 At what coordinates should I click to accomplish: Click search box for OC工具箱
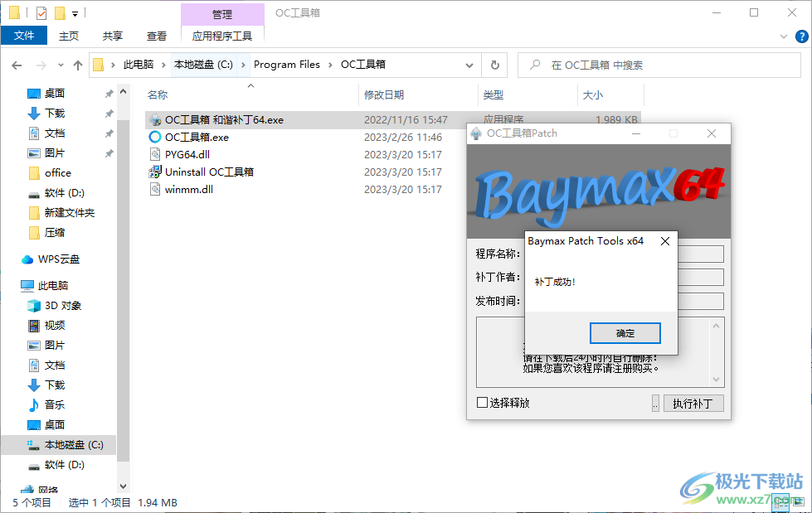659,65
